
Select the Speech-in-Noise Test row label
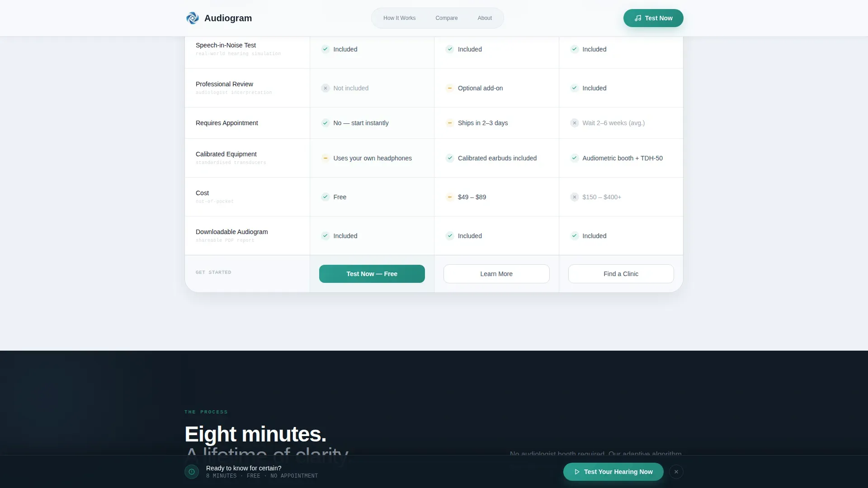[x=226, y=45]
